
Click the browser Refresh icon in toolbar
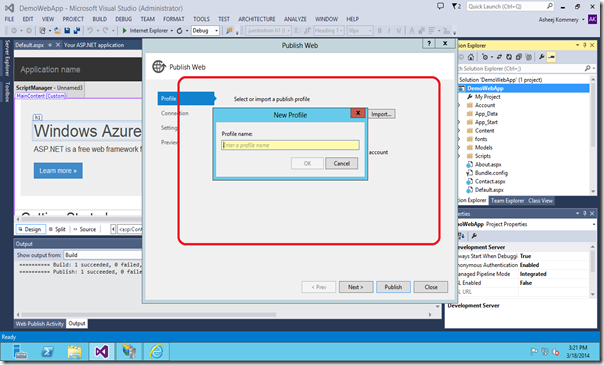(x=180, y=30)
